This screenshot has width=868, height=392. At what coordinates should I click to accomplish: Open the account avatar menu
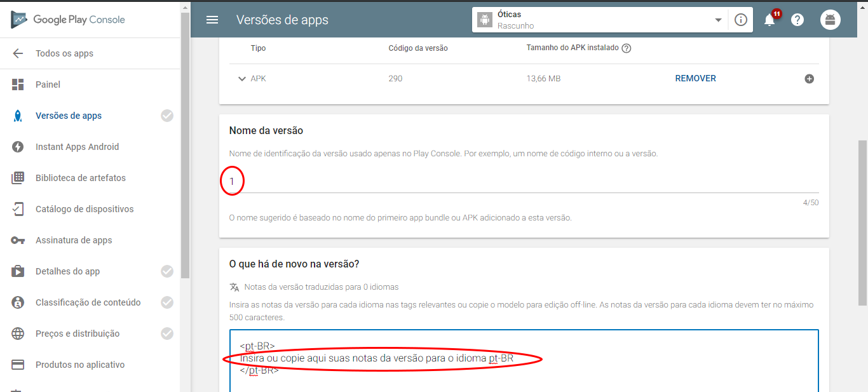click(x=830, y=20)
